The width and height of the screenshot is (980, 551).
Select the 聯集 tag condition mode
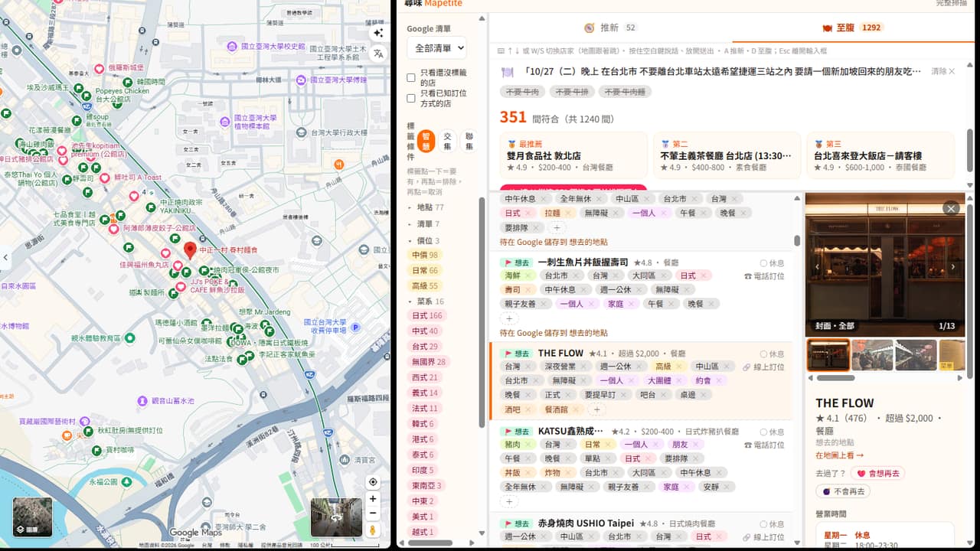[469, 141]
